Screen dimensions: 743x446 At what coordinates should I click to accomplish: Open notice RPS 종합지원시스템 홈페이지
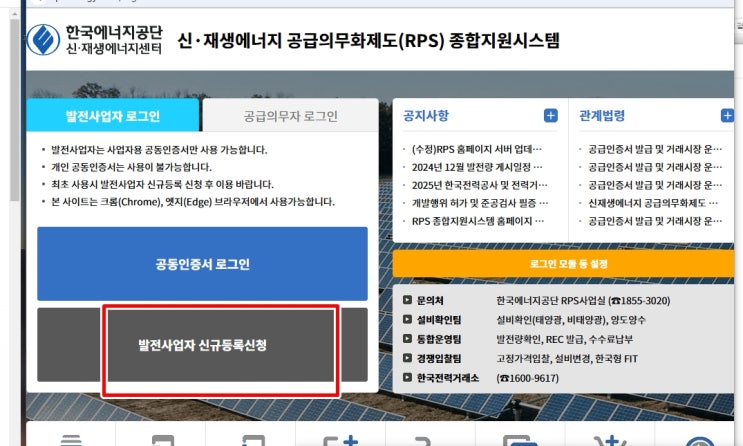[x=478, y=221]
